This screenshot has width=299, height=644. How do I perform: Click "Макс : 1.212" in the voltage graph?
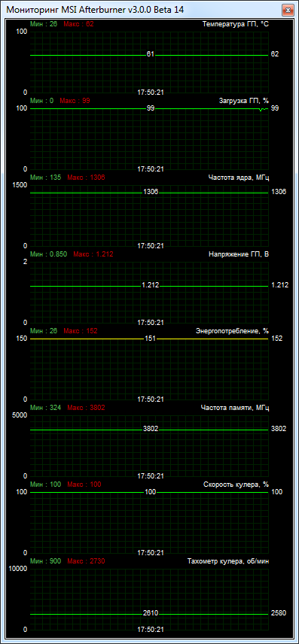click(93, 254)
